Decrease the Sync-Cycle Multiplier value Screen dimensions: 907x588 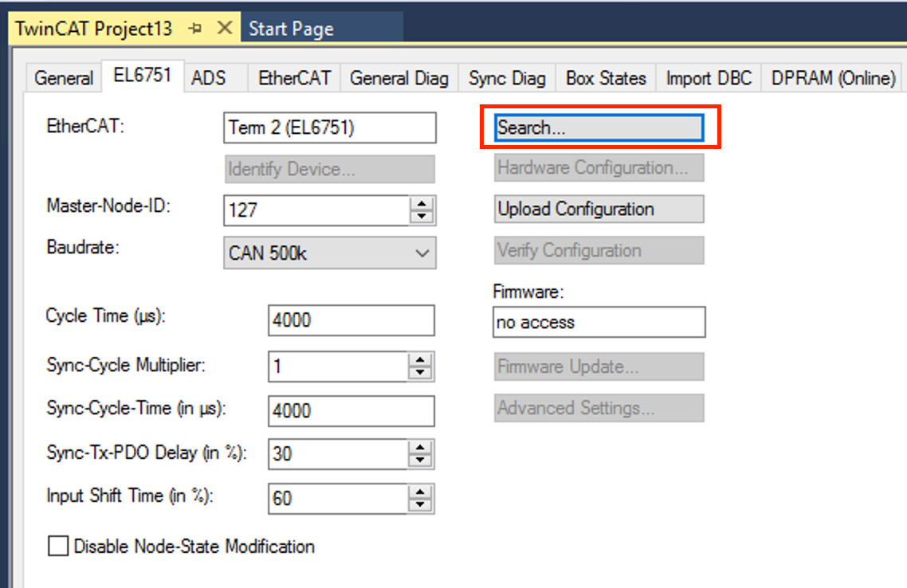[x=422, y=373]
